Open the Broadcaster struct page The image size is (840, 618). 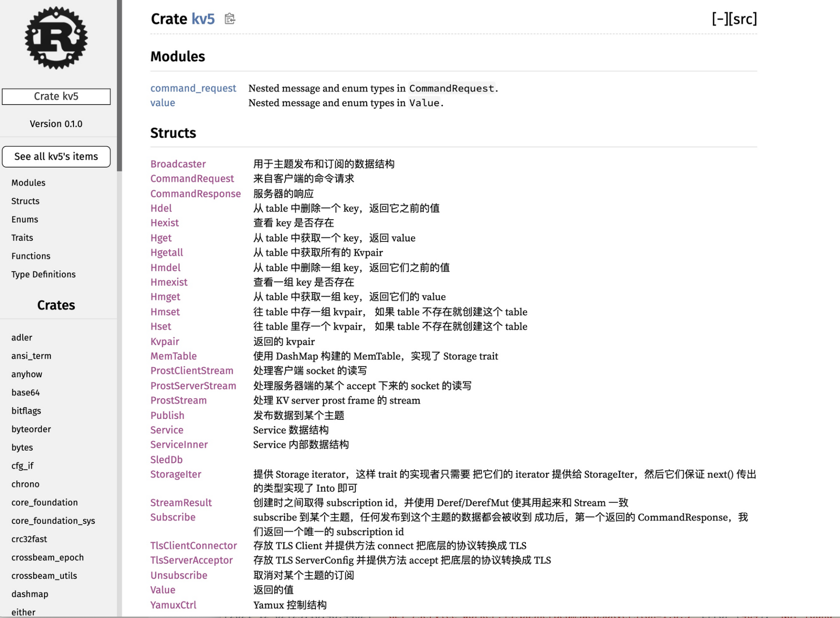(178, 164)
